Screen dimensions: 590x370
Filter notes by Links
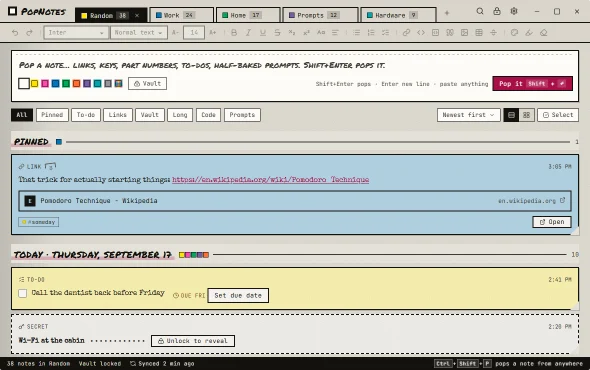tap(118, 115)
